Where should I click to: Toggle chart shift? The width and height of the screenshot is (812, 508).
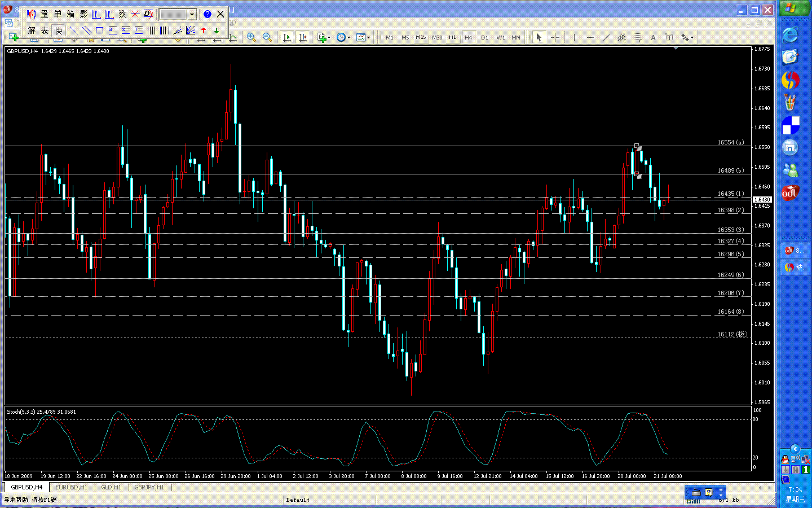click(302, 37)
